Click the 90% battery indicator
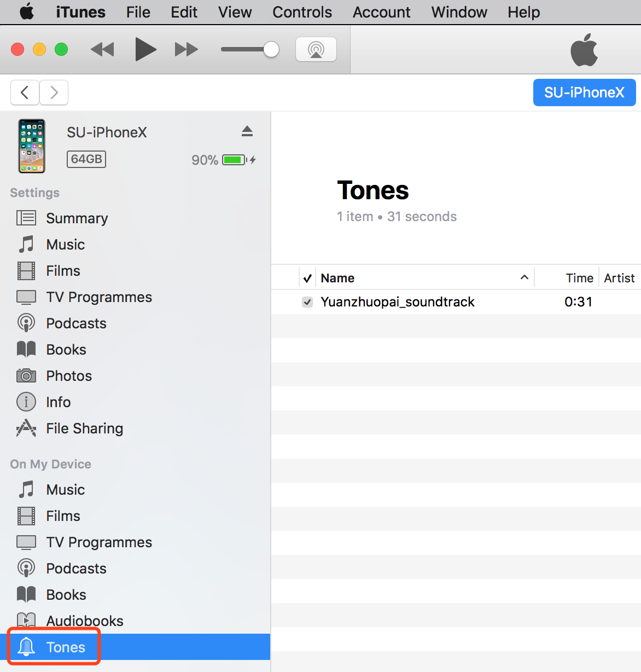Screen dimensions: 641x672 (x=224, y=160)
